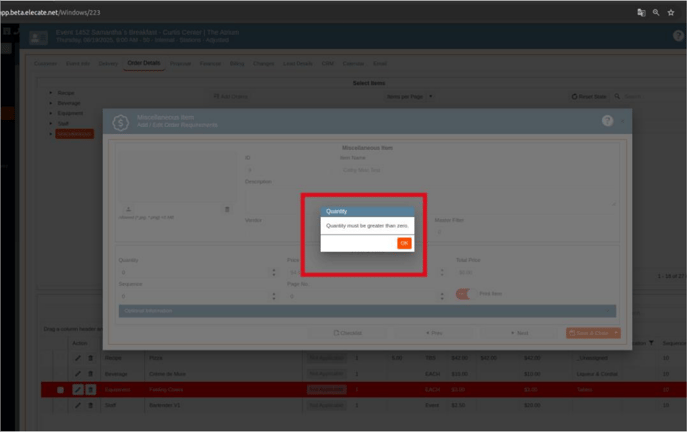Click OK in the Quantity alert dialog
Viewport: 688px width, 432px height.
(404, 243)
